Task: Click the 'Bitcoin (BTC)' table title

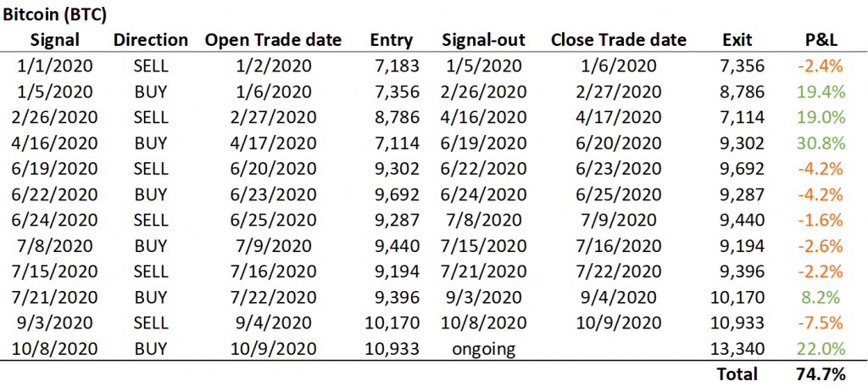Action: click(x=55, y=15)
